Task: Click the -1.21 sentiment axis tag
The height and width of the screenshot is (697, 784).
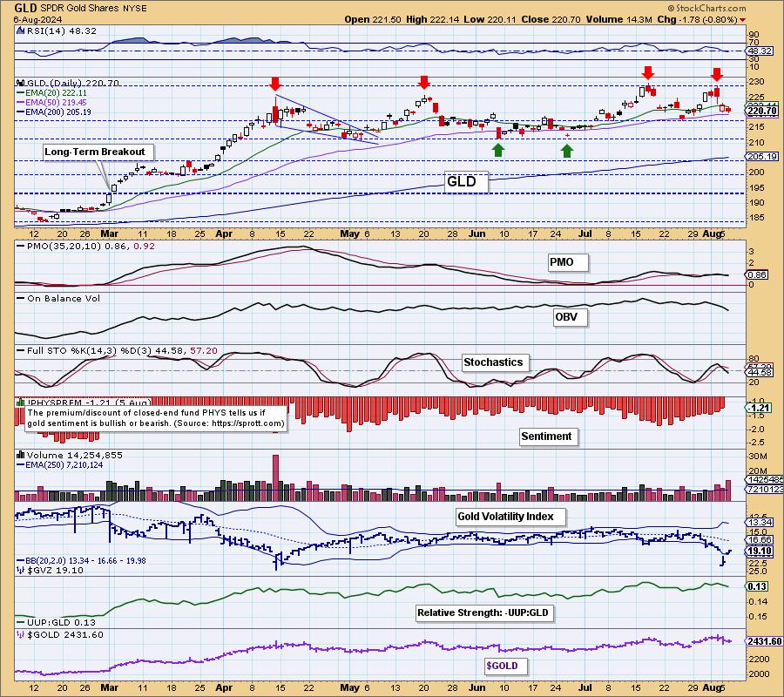Action: tap(758, 408)
